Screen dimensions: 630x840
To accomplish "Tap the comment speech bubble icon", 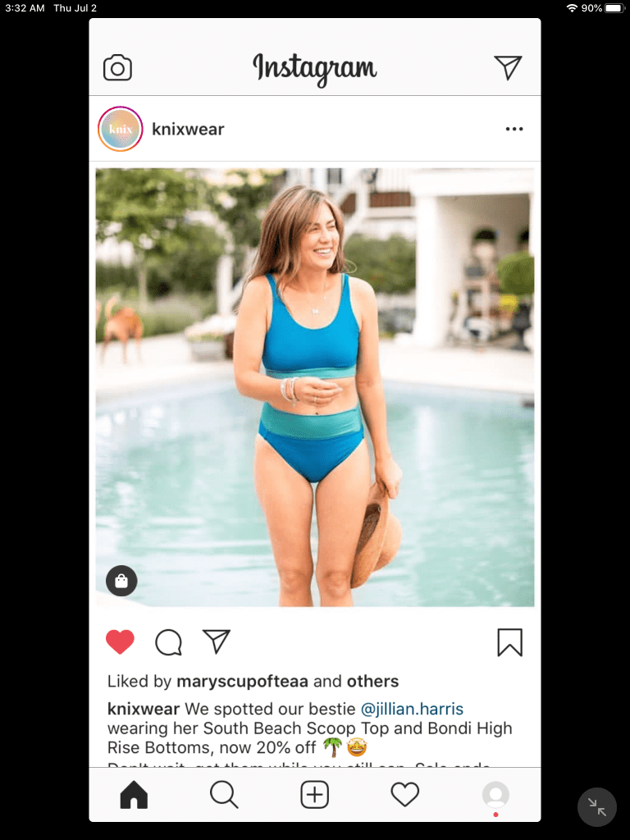I will click(168, 641).
